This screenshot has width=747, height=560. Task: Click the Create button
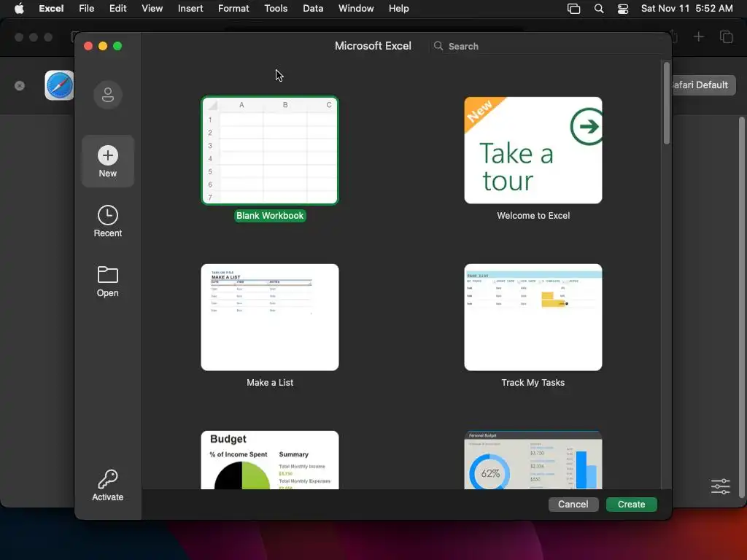point(631,505)
